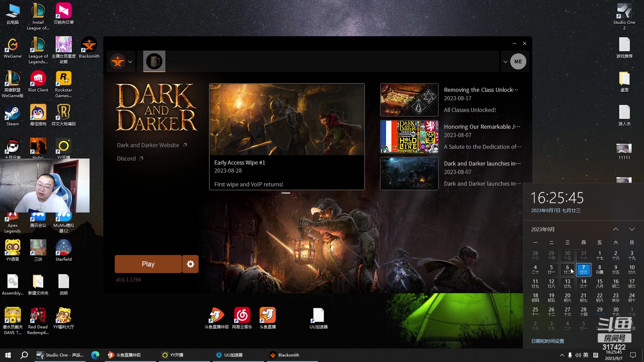Click the carousel indicator below the featured news
Image resolution: width=644 pixels, height=362 pixels.
tap(286, 193)
